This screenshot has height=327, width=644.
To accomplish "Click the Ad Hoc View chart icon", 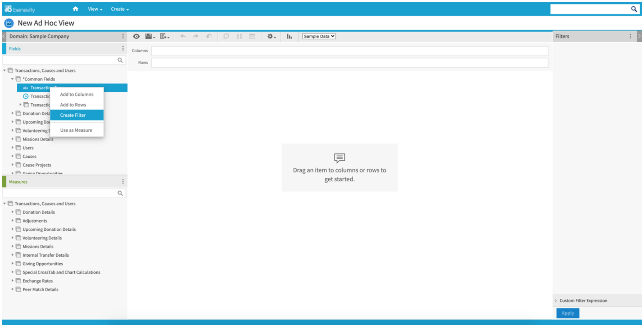I will (x=9, y=23).
